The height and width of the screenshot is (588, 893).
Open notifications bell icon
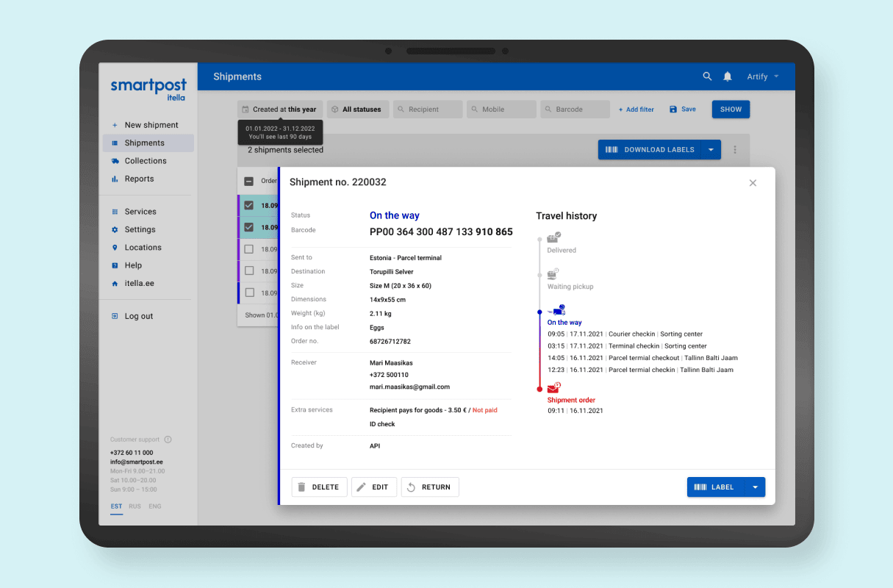728,76
